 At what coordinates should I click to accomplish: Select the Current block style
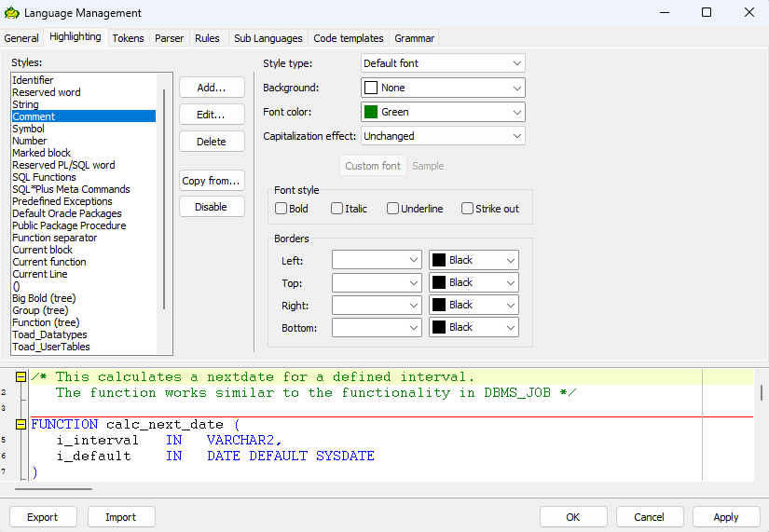[84, 250]
